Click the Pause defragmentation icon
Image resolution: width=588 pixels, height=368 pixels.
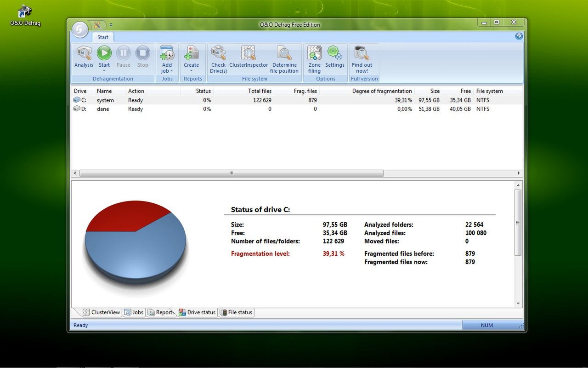123,53
